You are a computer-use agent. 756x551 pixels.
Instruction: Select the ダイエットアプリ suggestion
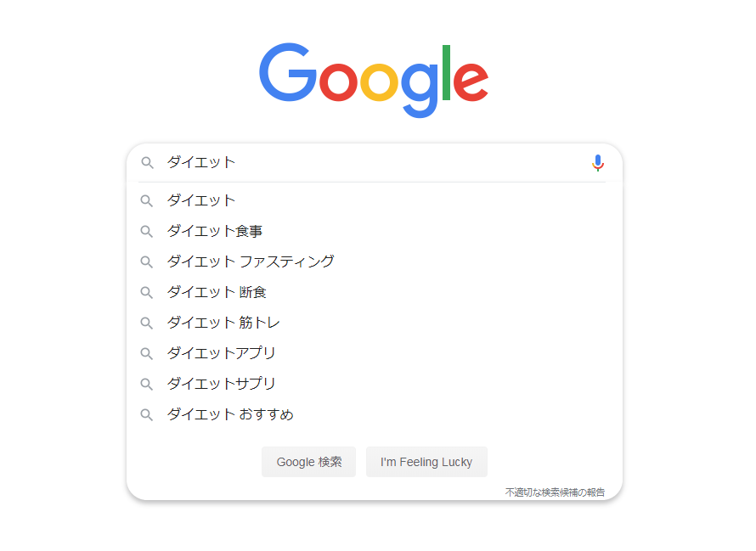374,354
